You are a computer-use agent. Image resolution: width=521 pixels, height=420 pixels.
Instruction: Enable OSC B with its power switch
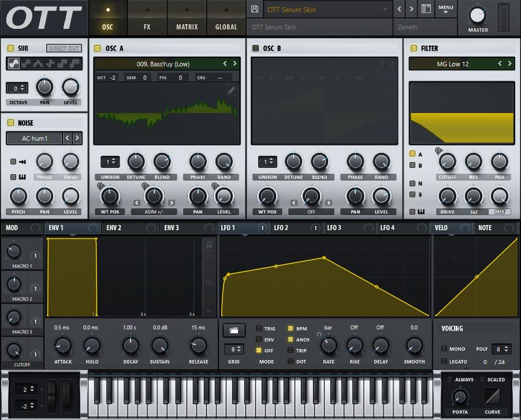[255, 48]
